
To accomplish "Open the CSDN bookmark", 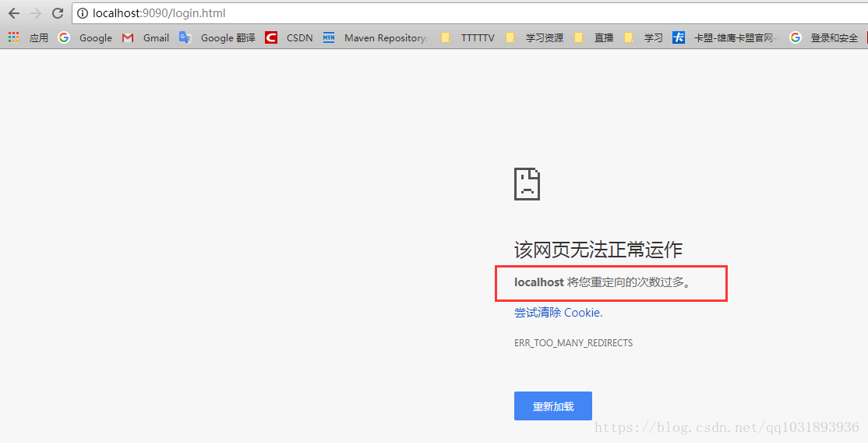I will (299, 37).
